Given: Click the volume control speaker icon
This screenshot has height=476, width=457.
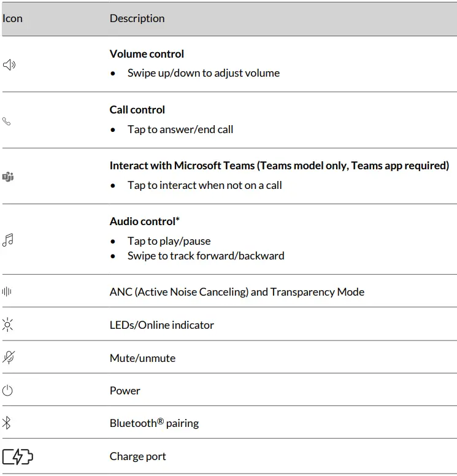Looking at the screenshot, I should pos(9,64).
